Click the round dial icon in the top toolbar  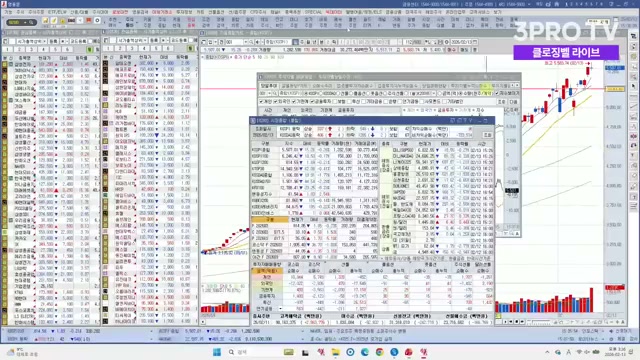pos(98,20)
